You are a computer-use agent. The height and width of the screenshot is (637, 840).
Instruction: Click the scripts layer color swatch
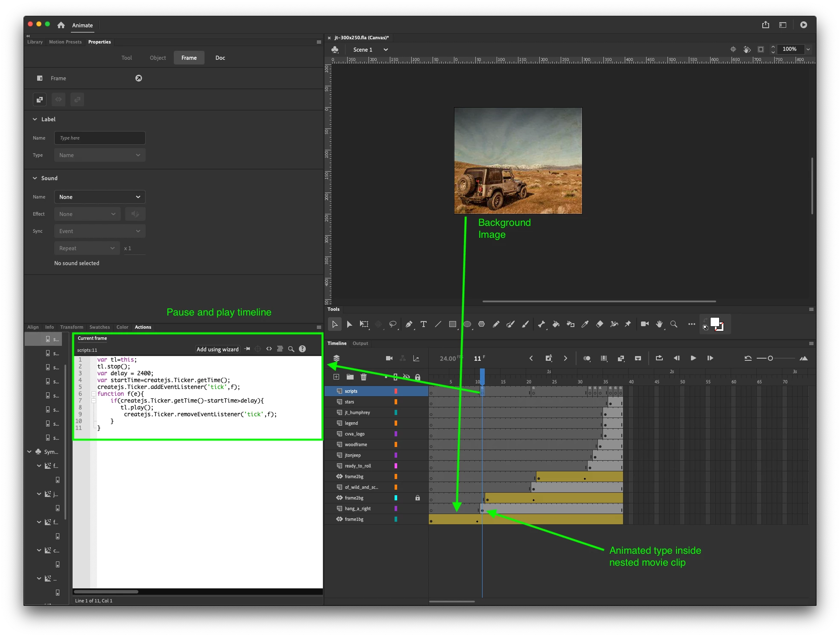click(x=396, y=391)
